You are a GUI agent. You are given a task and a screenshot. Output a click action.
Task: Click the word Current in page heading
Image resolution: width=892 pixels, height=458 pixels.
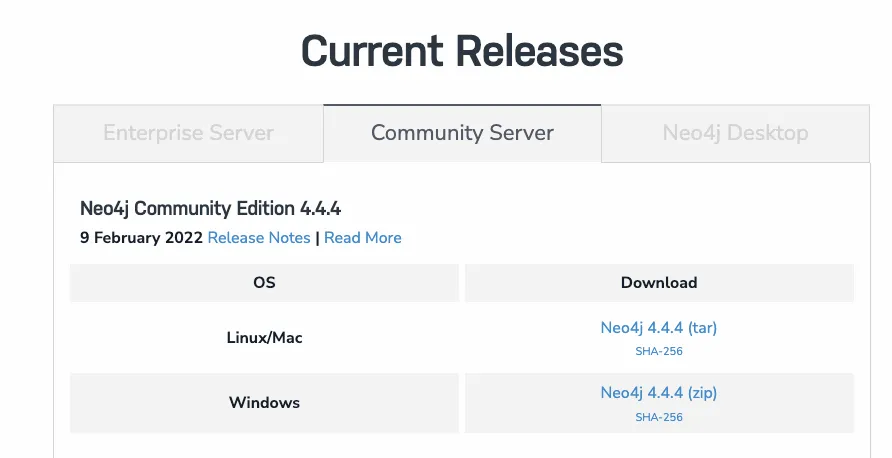(371, 50)
